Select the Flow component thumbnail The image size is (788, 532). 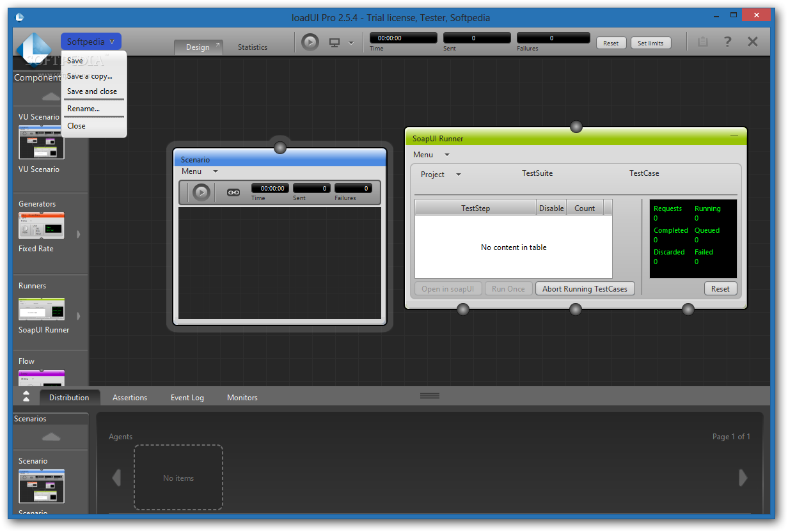click(x=42, y=377)
